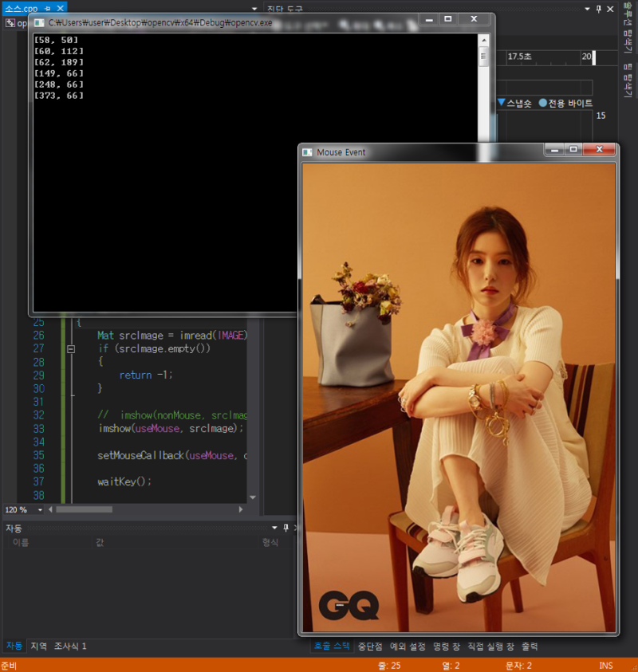Image resolution: width=638 pixels, height=672 pixels.
Task: Open the 자동 panel options dropdown
Action: 274,528
